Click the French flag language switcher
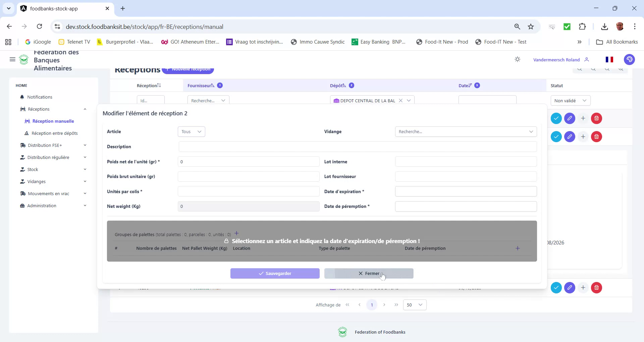This screenshot has width=644, height=342. (x=609, y=59)
